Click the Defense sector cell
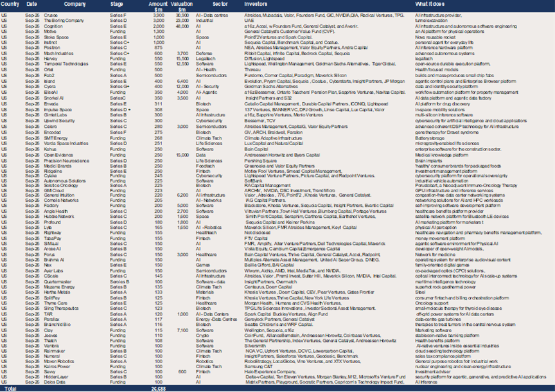The image size is (555, 392). coord(204,53)
